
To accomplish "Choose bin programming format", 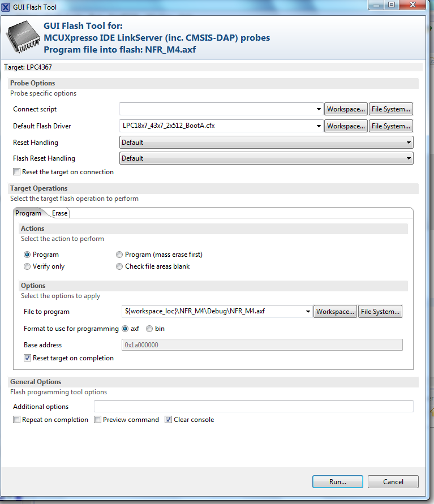I will coord(149,329).
